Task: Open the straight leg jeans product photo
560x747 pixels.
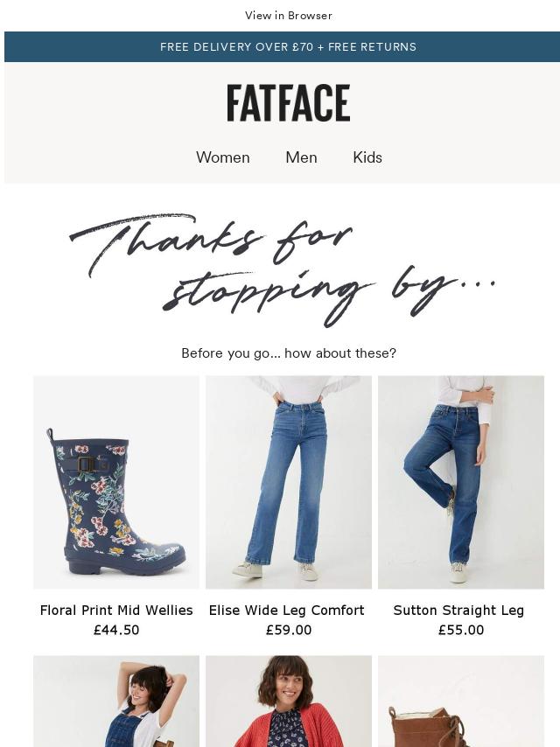Action: [461, 482]
